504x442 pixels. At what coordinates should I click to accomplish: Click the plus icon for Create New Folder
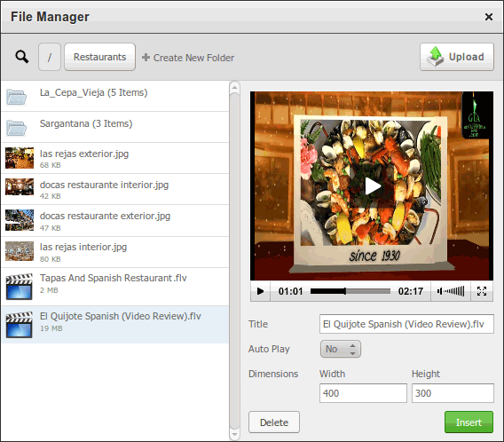[x=146, y=57]
